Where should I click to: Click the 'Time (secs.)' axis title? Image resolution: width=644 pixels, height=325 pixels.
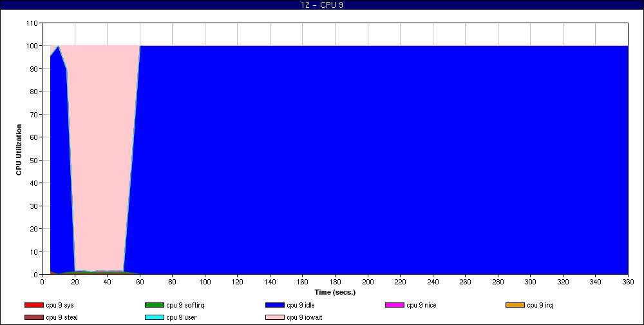[335, 293]
